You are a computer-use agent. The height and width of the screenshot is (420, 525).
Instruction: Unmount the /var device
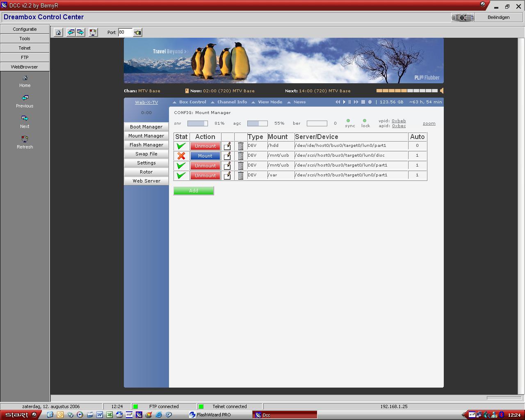tap(205, 176)
